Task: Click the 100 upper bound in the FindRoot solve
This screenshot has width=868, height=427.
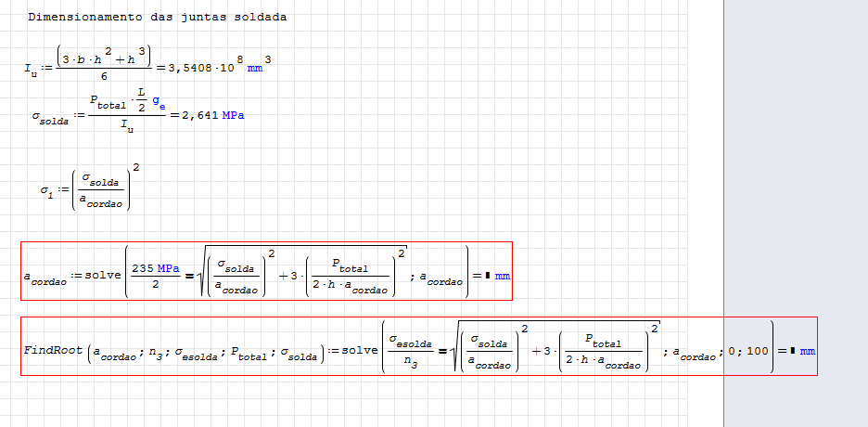Action: 757,351
